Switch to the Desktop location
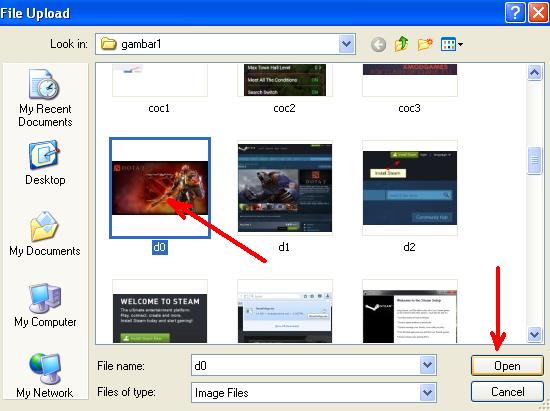Screen dimensions: 550x411 pos(45,163)
